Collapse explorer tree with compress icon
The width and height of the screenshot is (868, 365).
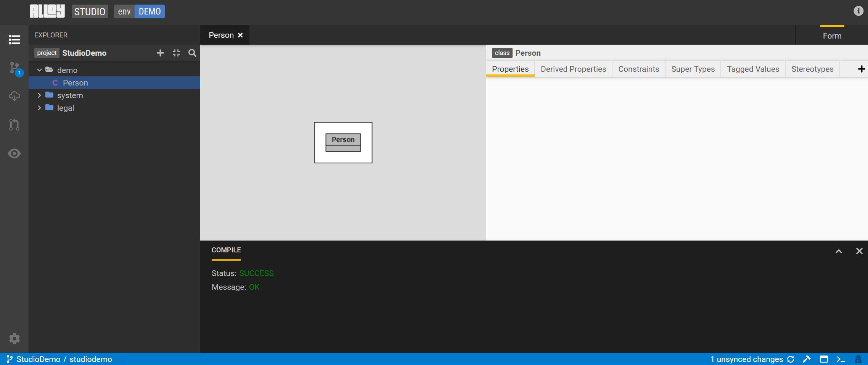point(176,53)
